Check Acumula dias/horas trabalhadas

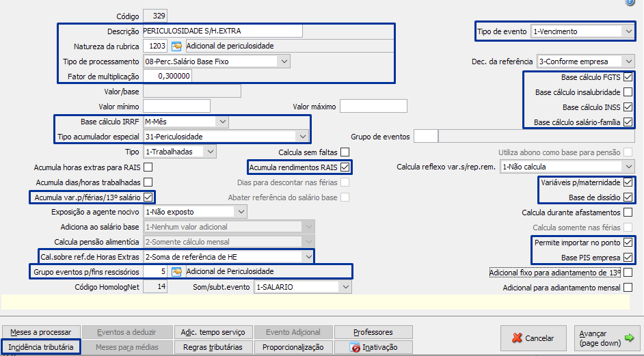point(148,182)
